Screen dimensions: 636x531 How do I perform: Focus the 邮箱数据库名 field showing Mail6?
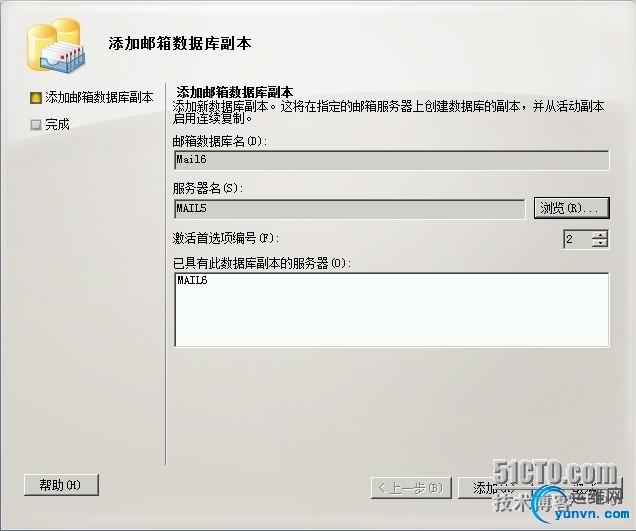391,160
